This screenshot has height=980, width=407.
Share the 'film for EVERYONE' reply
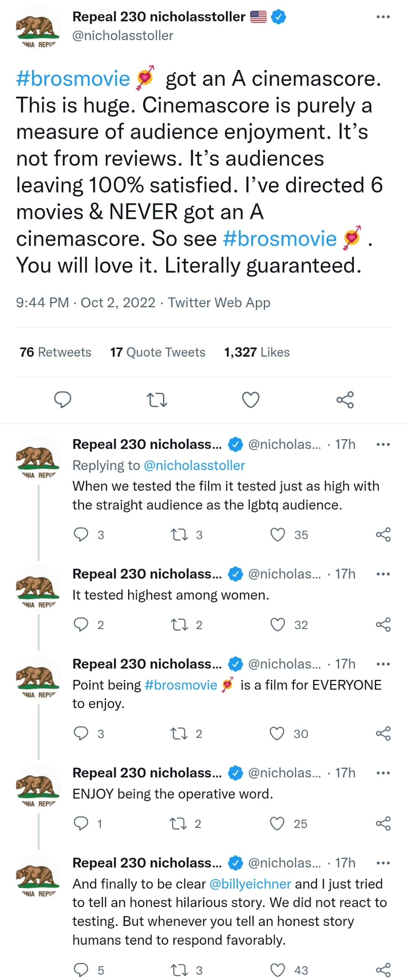383,733
